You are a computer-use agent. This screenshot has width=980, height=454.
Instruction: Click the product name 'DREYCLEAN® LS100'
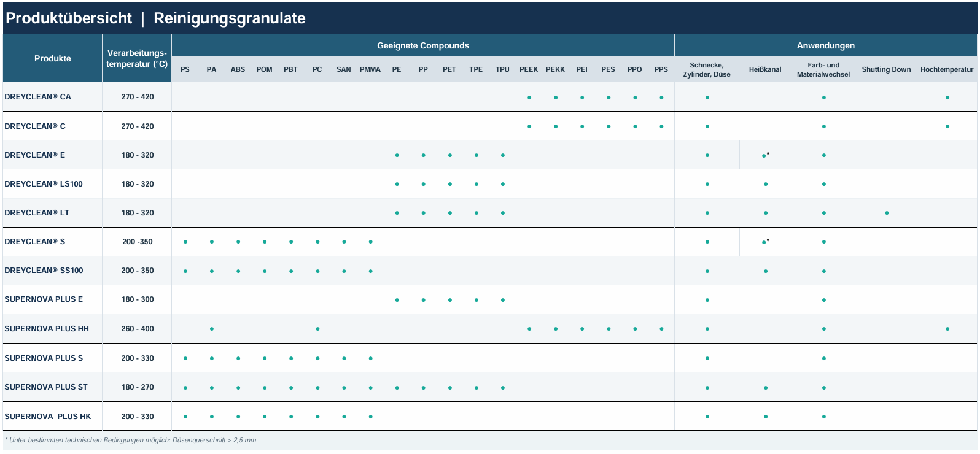tap(44, 184)
